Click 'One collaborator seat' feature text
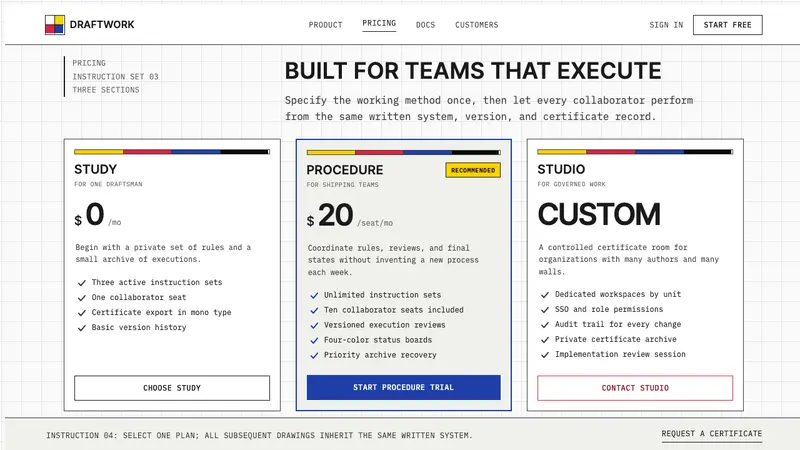The height and width of the screenshot is (450, 800). 139,297
